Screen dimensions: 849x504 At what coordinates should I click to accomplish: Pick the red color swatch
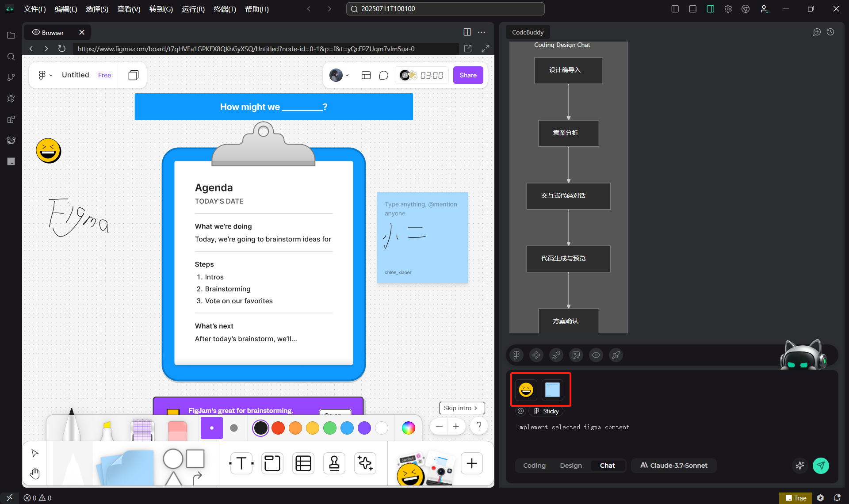pyautogui.click(x=278, y=428)
